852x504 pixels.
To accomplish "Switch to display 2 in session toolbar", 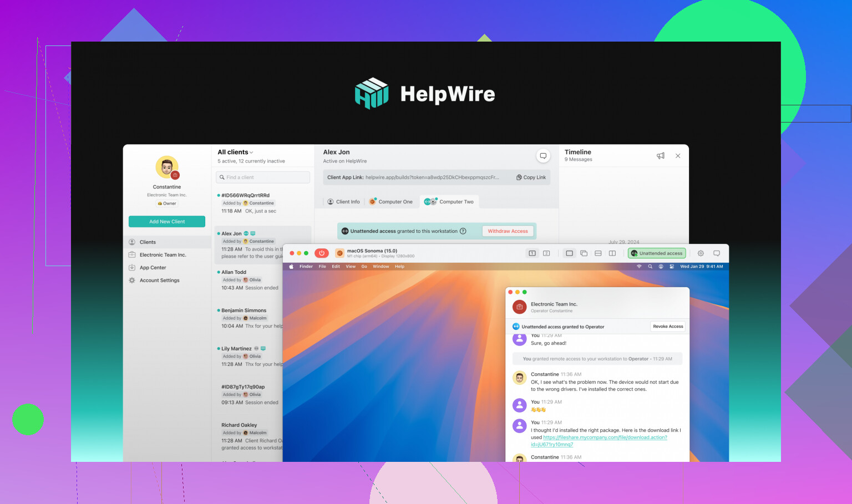I will pos(546,253).
